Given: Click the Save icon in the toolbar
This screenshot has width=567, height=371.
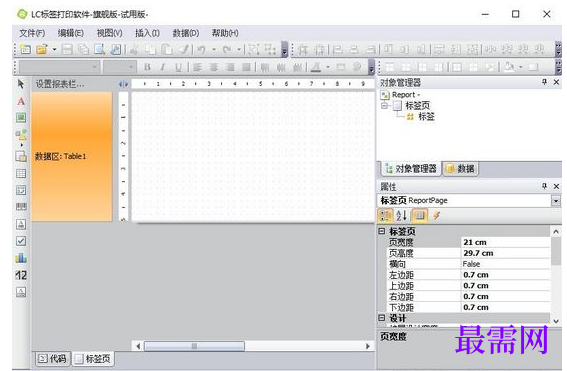Looking at the screenshot, I should pos(67,49).
